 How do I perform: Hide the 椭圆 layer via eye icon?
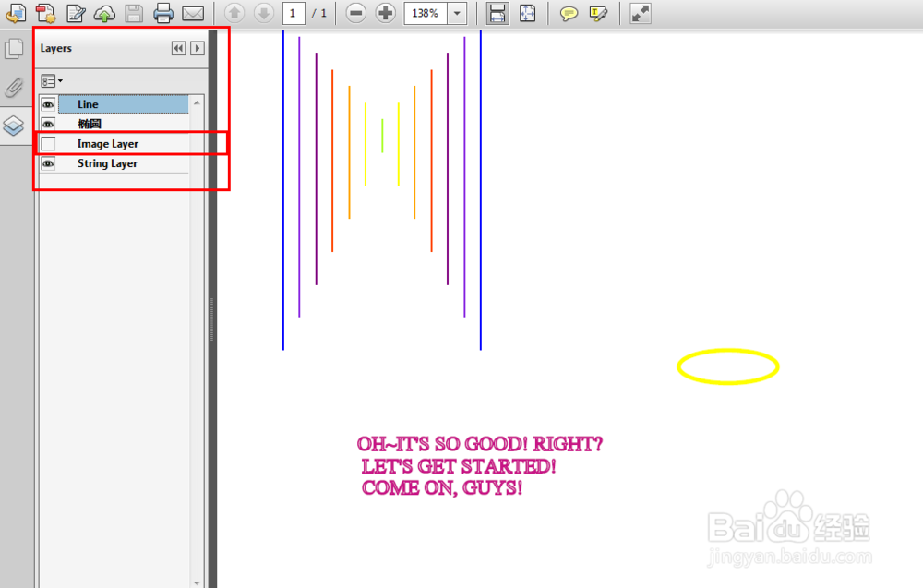(x=48, y=124)
